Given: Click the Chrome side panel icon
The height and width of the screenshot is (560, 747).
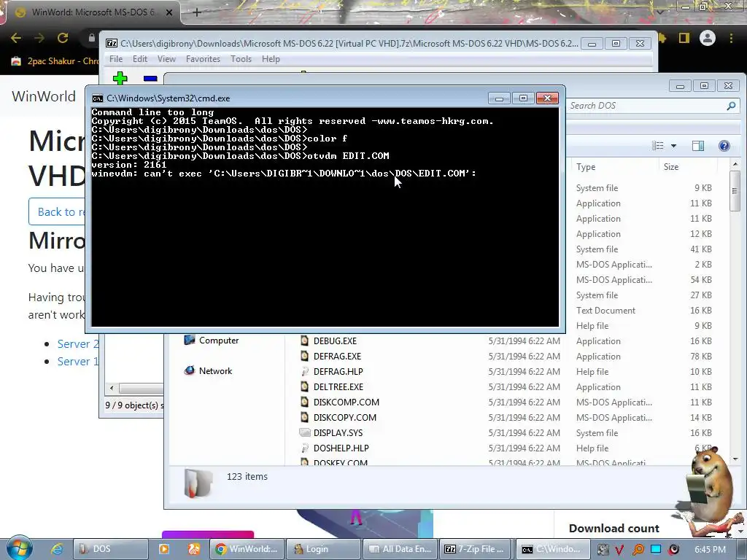Looking at the screenshot, I should point(684,38).
